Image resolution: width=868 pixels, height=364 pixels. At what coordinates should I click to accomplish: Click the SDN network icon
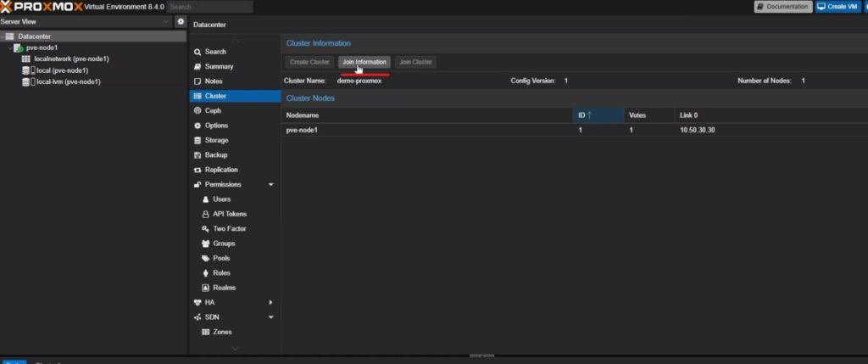198,317
